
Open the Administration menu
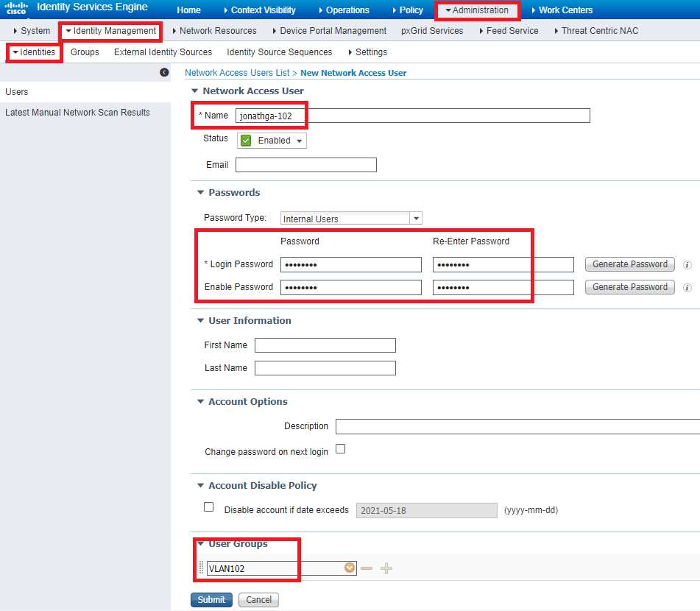(477, 10)
